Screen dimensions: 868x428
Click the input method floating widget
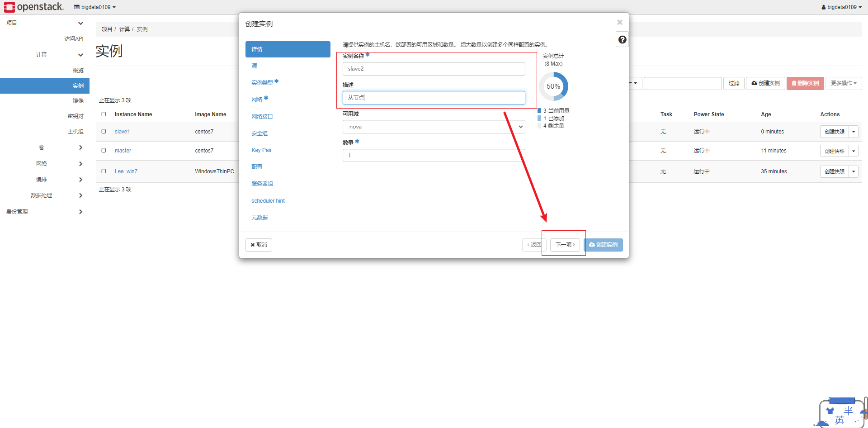pos(841,413)
